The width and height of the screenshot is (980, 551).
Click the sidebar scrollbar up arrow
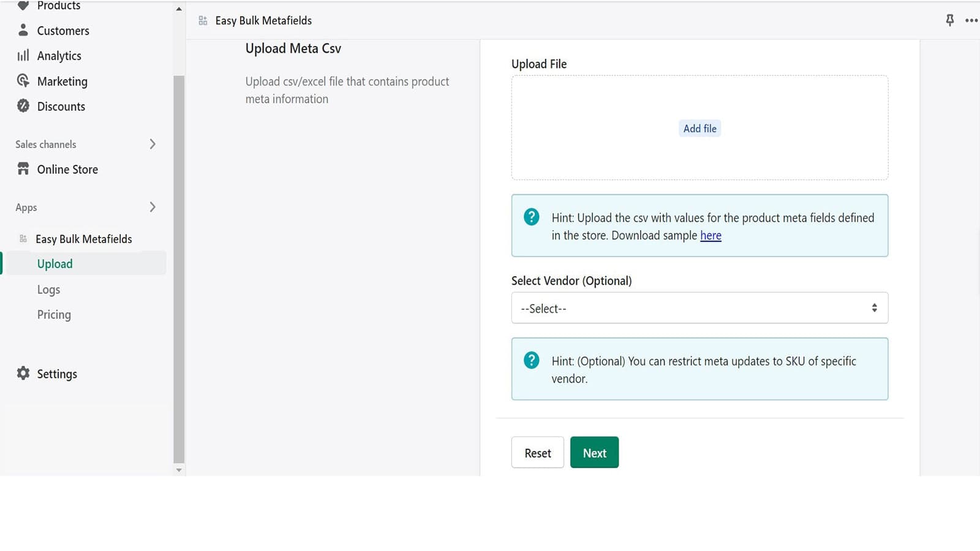click(x=178, y=9)
